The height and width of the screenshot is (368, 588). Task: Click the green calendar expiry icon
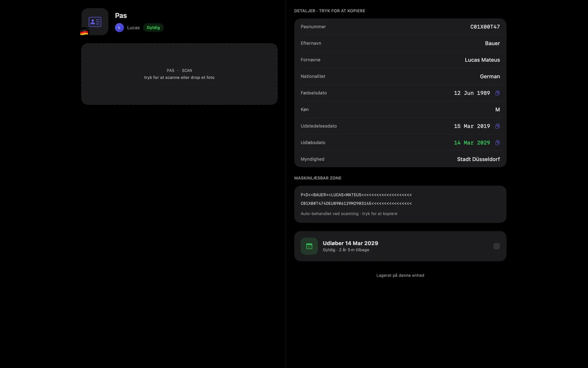point(309,246)
